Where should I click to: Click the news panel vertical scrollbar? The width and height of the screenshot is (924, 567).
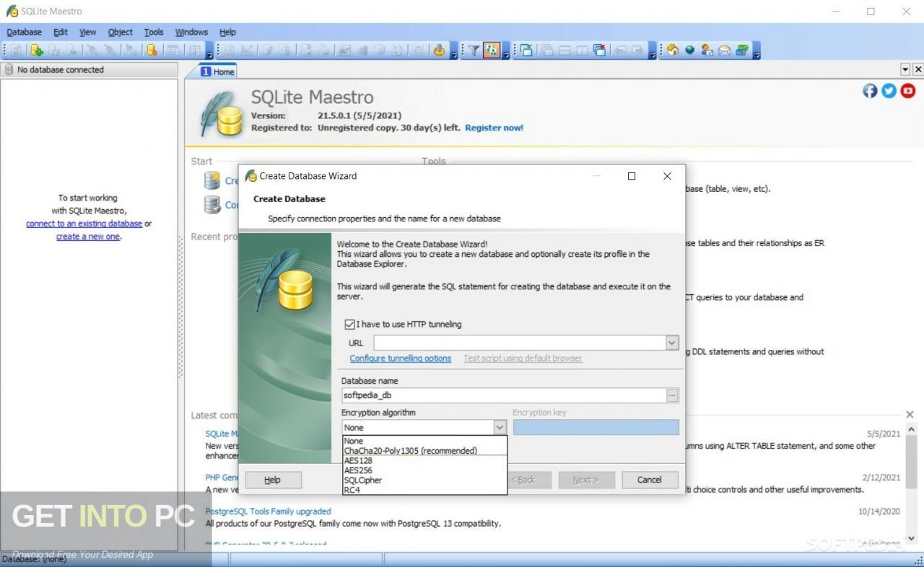(x=911, y=483)
